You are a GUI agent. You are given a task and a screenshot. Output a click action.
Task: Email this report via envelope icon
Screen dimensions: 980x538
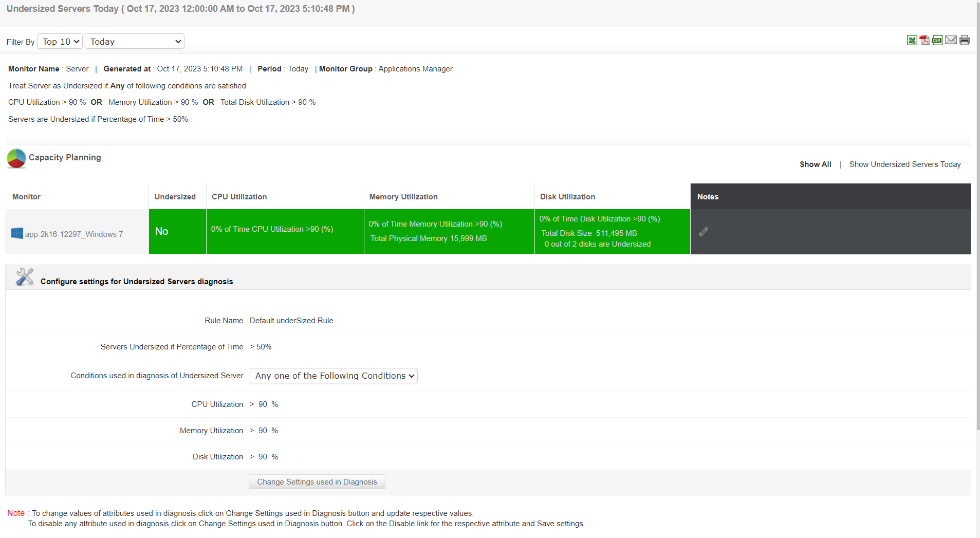[x=951, y=41]
